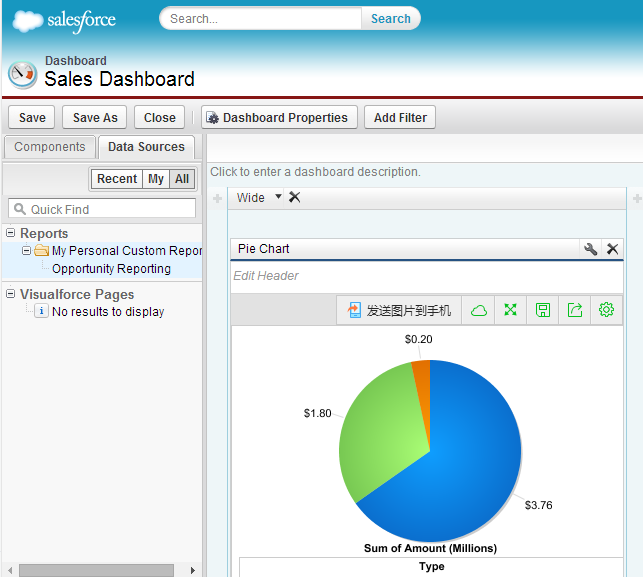Screen dimensions: 643x577
Task: Click the top Search input field
Action: [x=261, y=18]
